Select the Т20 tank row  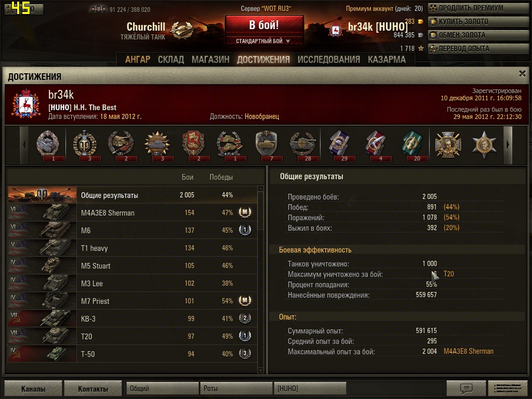(132, 336)
